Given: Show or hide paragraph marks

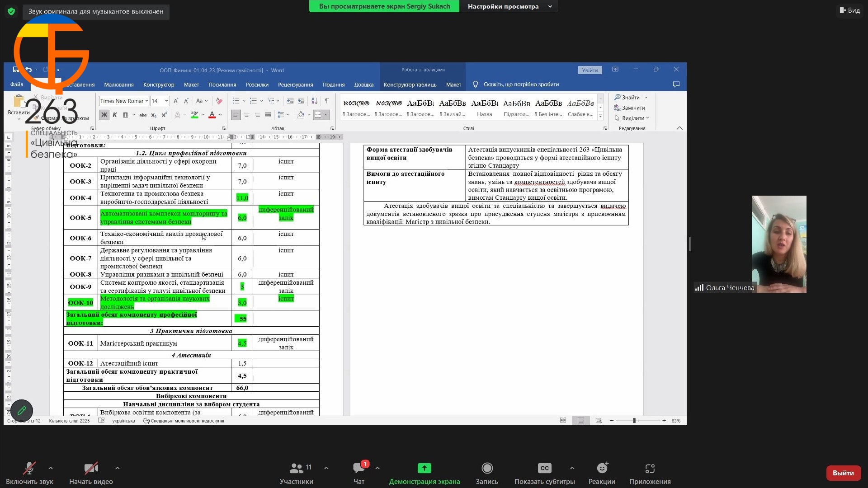Looking at the screenshot, I should (x=327, y=101).
